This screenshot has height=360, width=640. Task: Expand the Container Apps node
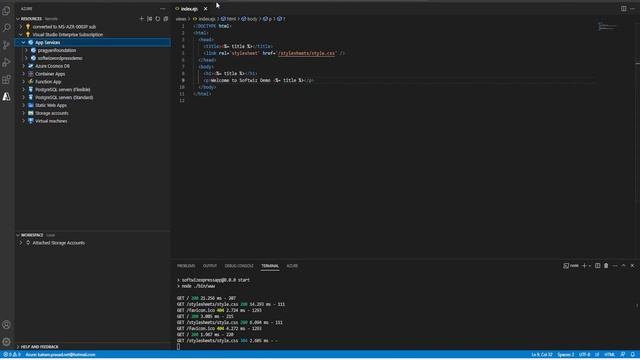(24, 74)
